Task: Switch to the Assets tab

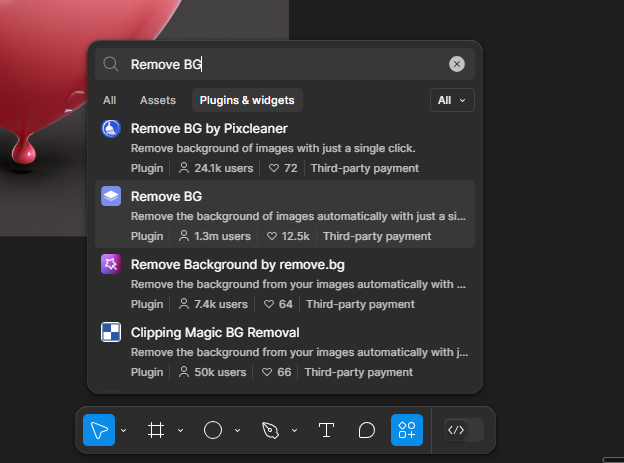Action: click(x=158, y=100)
